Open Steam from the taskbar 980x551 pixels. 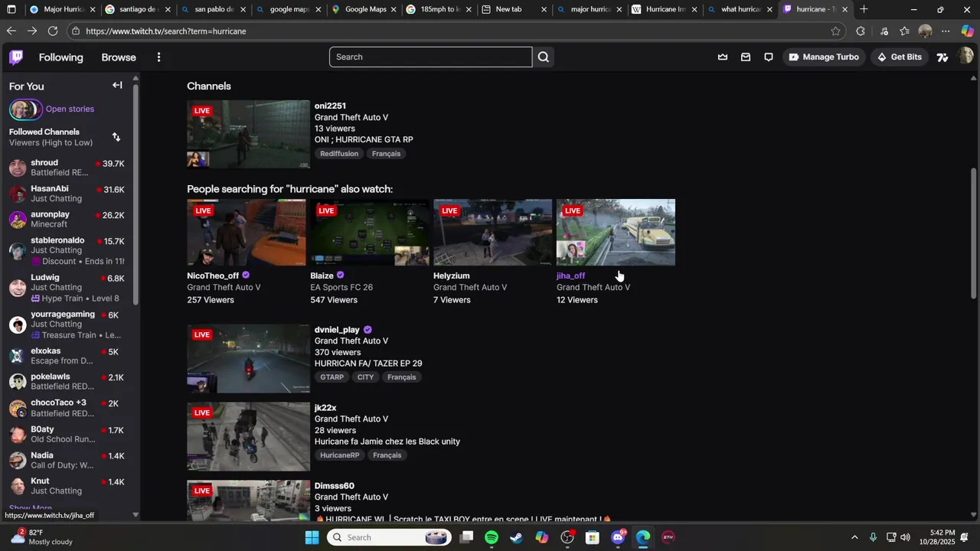coord(517,537)
